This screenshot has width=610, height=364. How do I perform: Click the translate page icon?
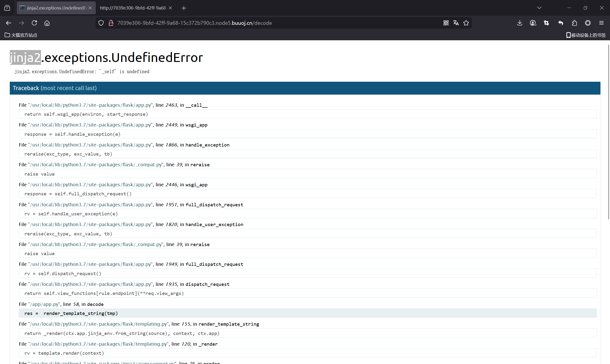tap(456, 23)
